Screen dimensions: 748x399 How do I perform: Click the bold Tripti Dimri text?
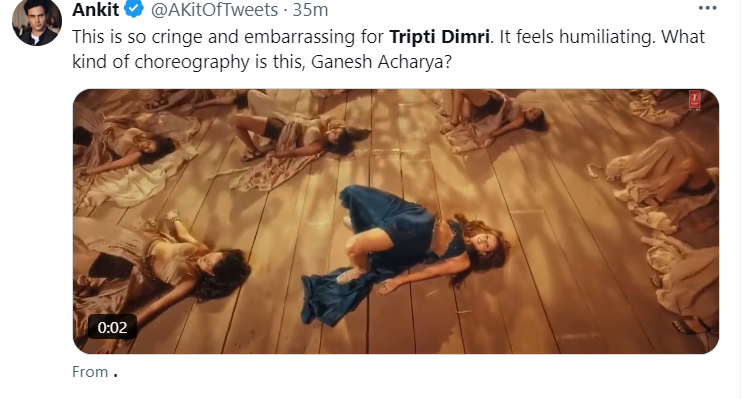click(439, 37)
